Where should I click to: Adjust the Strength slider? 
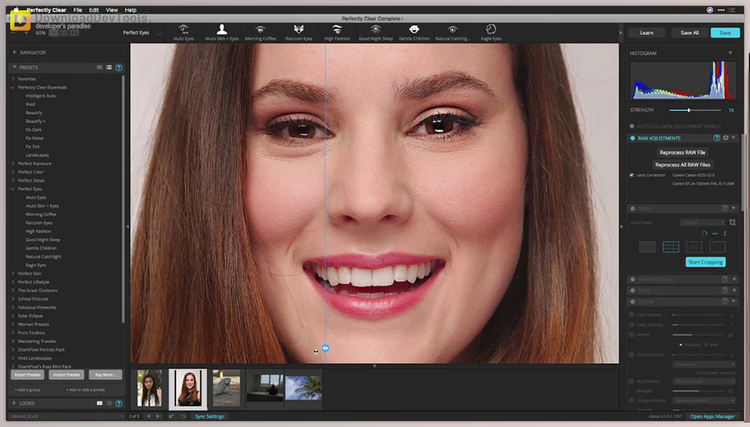point(695,110)
